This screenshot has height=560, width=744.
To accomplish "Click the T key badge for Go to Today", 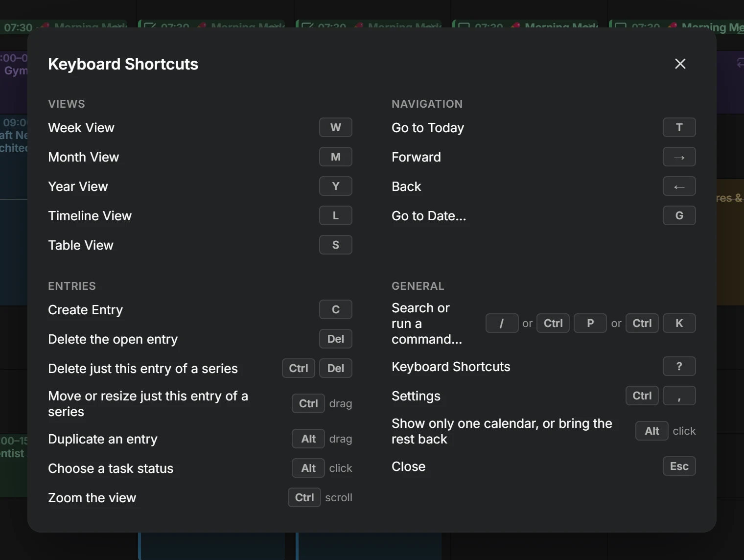I will [679, 128].
